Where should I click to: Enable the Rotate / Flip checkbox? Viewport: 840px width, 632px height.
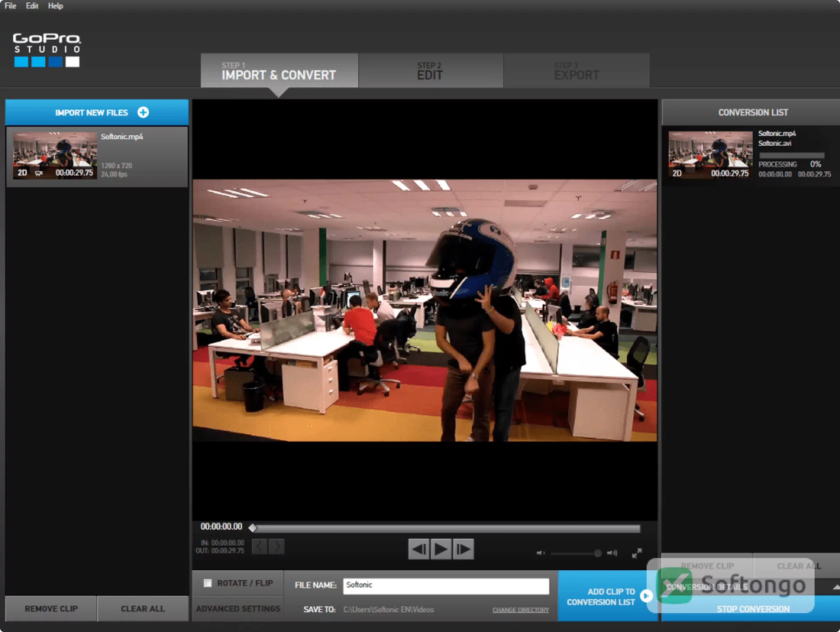[208, 583]
